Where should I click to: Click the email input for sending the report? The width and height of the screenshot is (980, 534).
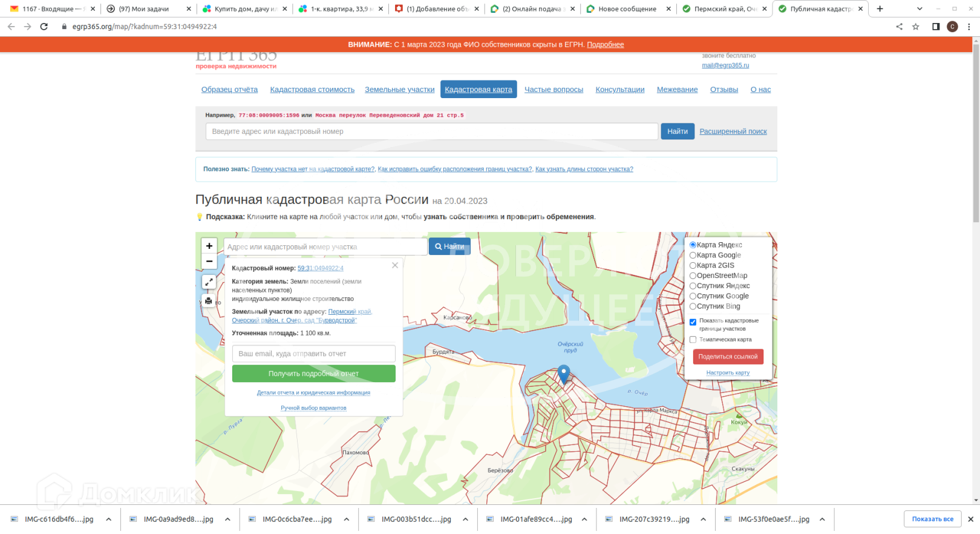[x=314, y=354]
